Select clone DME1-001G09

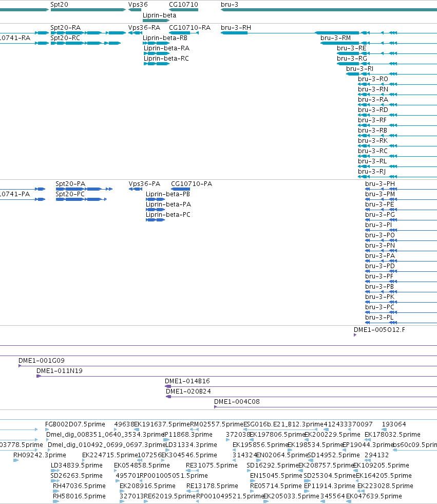click(x=42, y=361)
